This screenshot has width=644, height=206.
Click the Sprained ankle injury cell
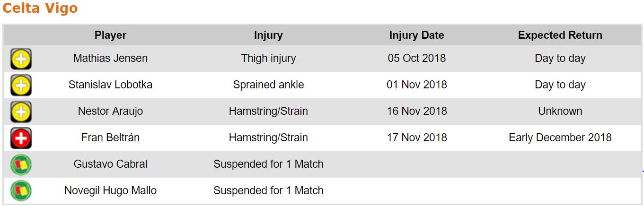point(268,85)
